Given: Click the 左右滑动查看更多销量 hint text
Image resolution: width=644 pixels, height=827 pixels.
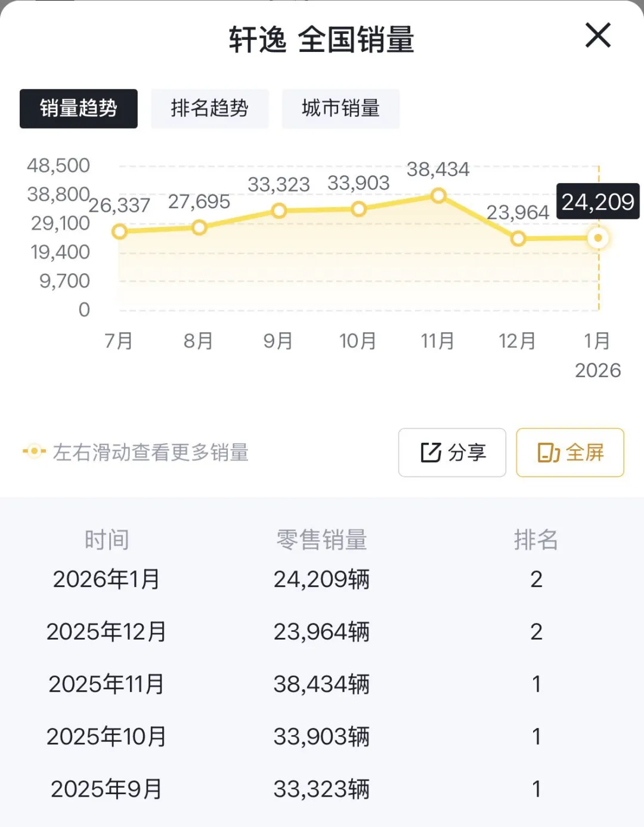Looking at the screenshot, I should [150, 452].
